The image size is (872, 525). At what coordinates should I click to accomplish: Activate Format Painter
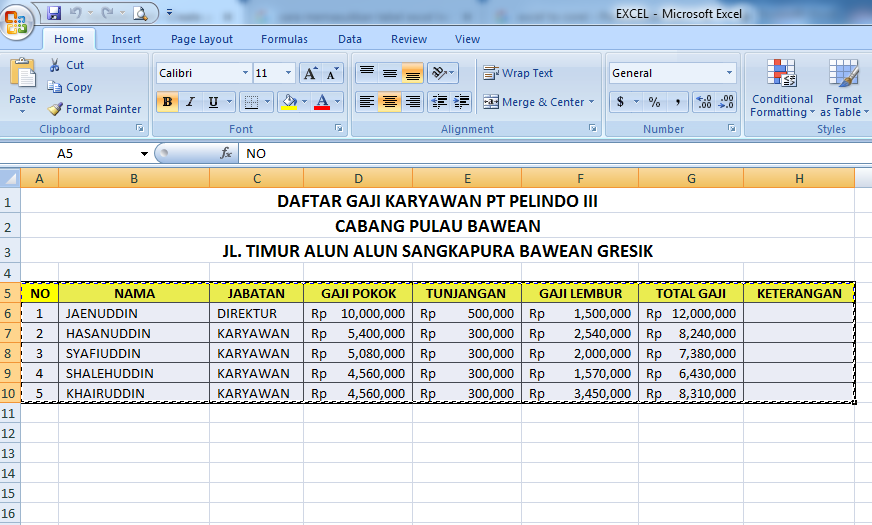[95, 109]
